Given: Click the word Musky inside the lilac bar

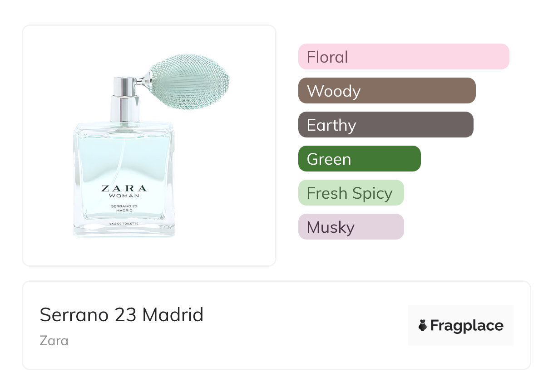Looking at the screenshot, I should point(331,227).
